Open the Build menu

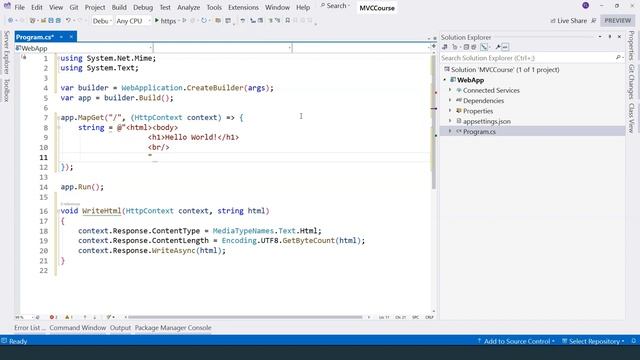click(119, 7)
